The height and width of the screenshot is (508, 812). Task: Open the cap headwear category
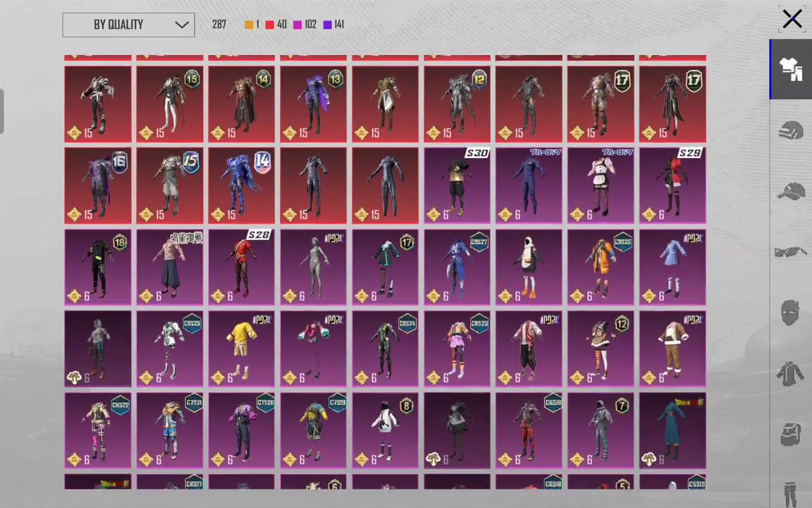[791, 191]
